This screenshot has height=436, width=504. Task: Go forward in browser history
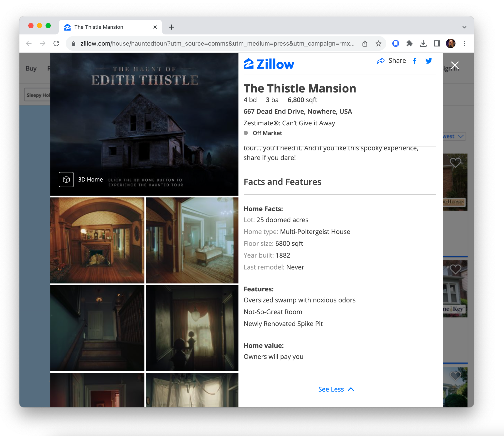[x=43, y=44]
